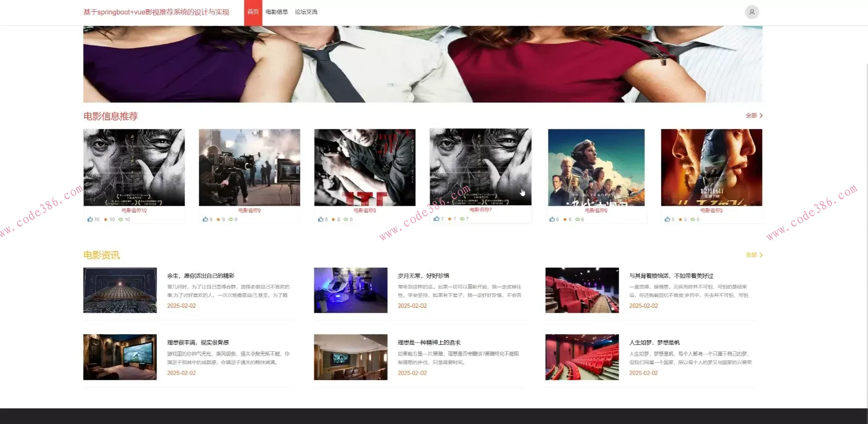View all via 全部 in 电影资讯

[x=754, y=255]
